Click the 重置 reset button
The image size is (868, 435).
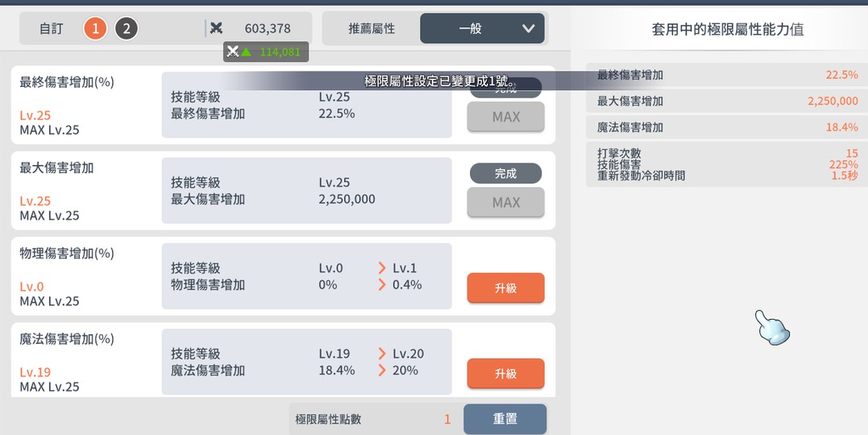pos(505,419)
